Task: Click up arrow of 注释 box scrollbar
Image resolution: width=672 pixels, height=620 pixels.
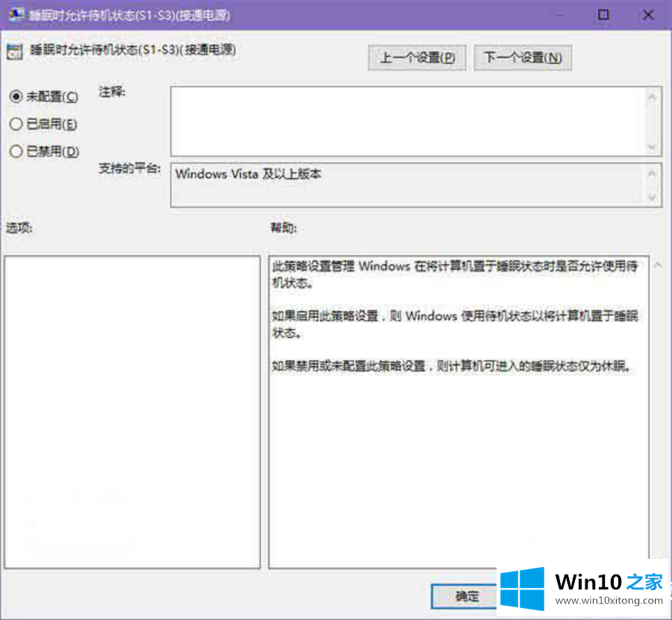Action: (652, 97)
